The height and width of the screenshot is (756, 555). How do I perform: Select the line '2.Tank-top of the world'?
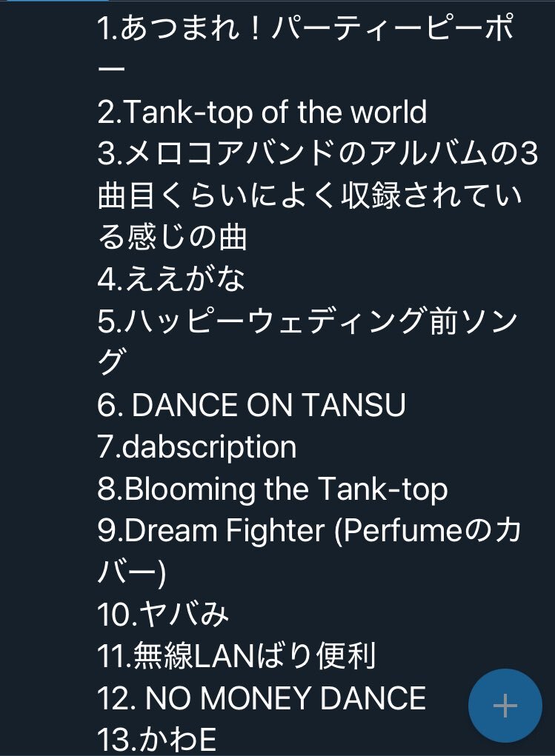click(262, 112)
